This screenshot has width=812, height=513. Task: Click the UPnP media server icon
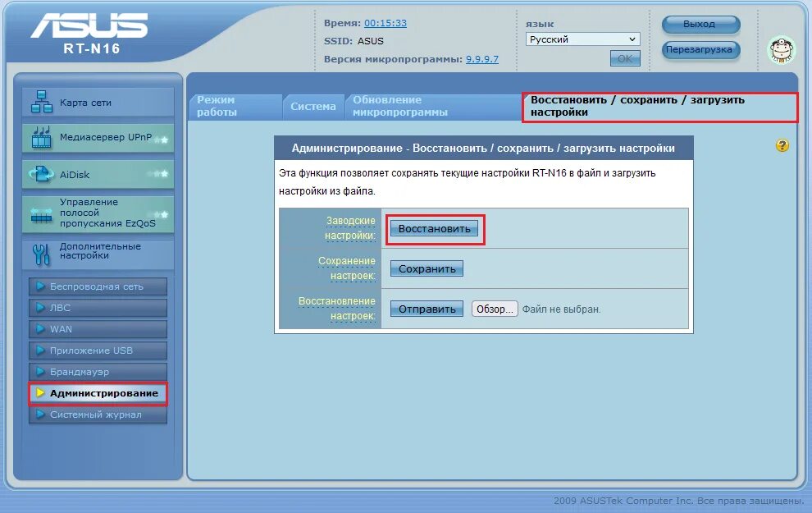pos(42,137)
